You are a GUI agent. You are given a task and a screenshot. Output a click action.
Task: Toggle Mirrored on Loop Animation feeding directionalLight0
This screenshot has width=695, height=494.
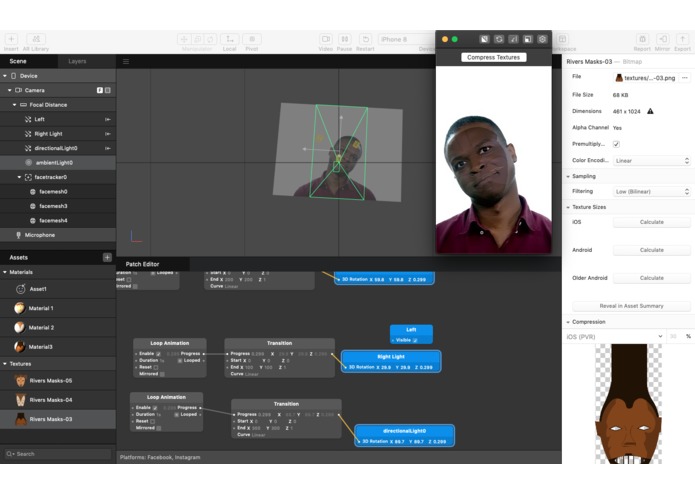[x=159, y=428]
